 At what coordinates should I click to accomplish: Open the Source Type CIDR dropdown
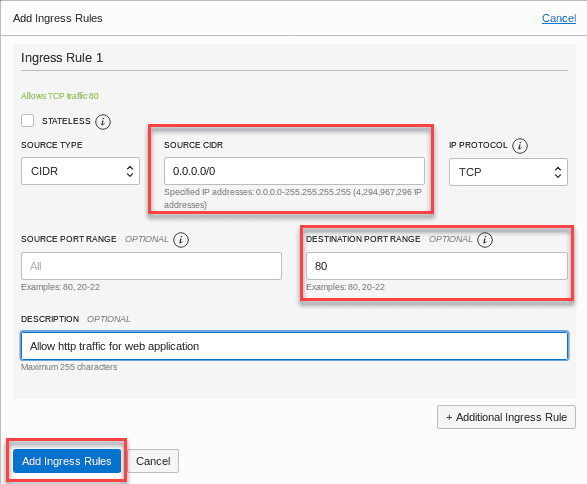click(80, 171)
